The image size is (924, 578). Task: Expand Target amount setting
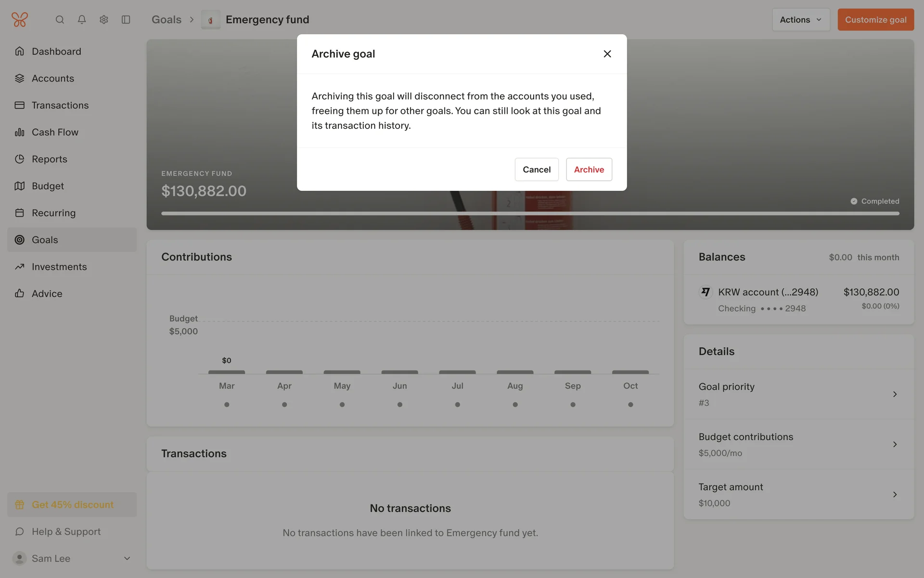pyautogui.click(x=895, y=494)
